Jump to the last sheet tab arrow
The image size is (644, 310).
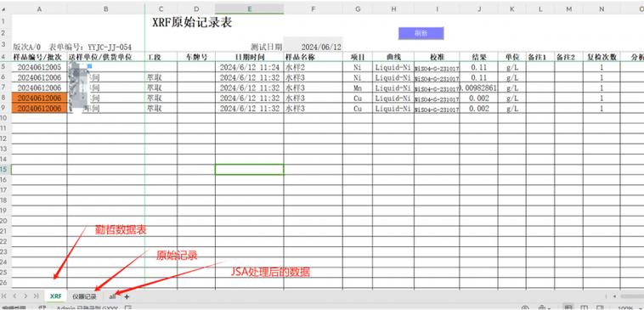pyautogui.click(x=37, y=296)
